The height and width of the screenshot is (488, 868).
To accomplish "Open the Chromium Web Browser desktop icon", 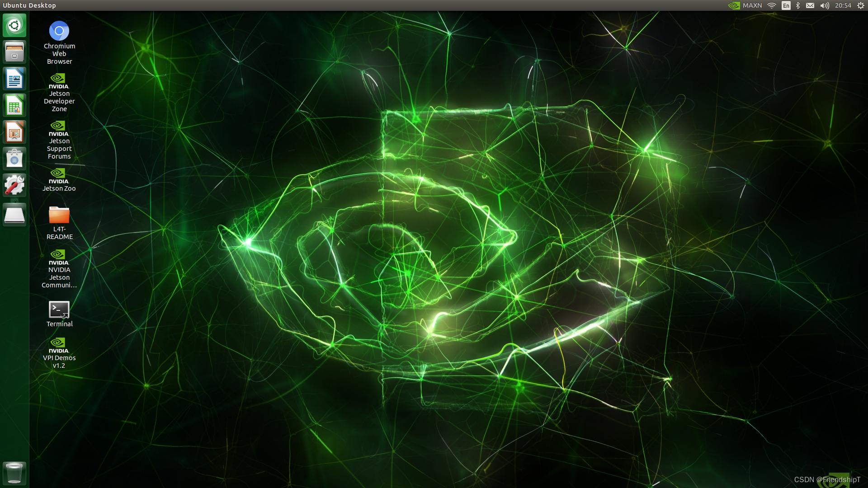I will click(x=59, y=31).
